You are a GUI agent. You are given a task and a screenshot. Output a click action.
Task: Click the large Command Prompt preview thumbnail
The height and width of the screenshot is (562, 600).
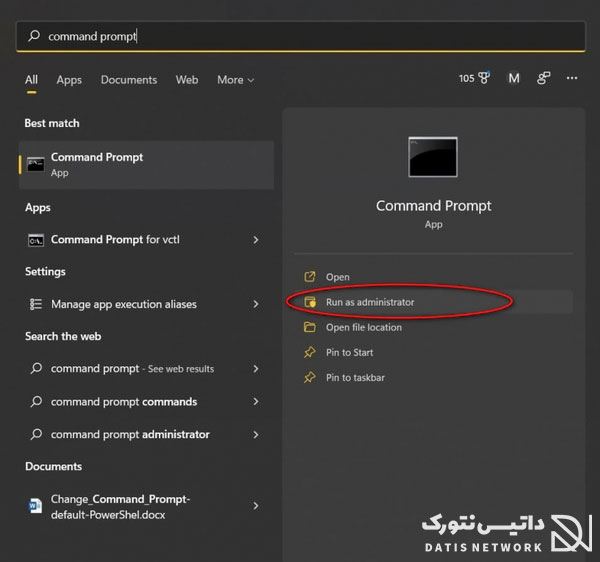coord(433,157)
